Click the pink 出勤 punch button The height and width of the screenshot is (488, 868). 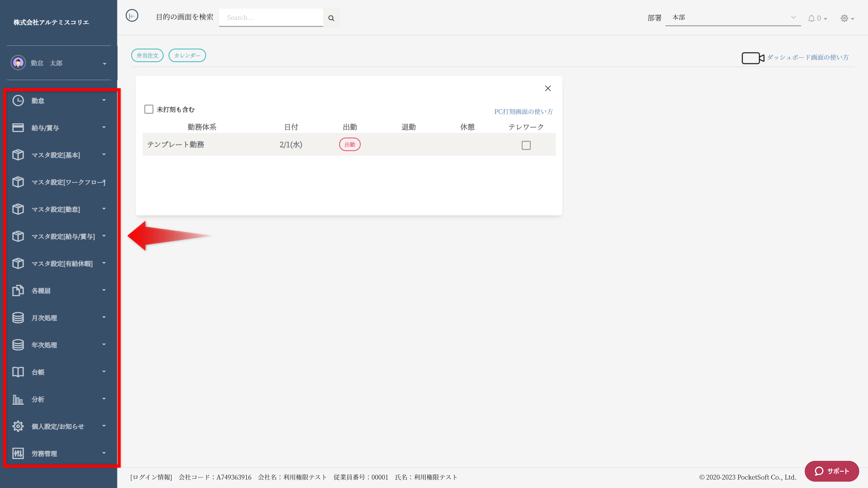[x=350, y=144]
